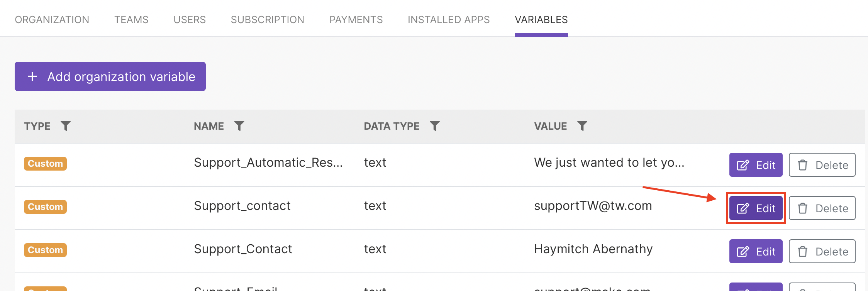Add a new organization variable
The width and height of the screenshot is (868, 291).
110,76
